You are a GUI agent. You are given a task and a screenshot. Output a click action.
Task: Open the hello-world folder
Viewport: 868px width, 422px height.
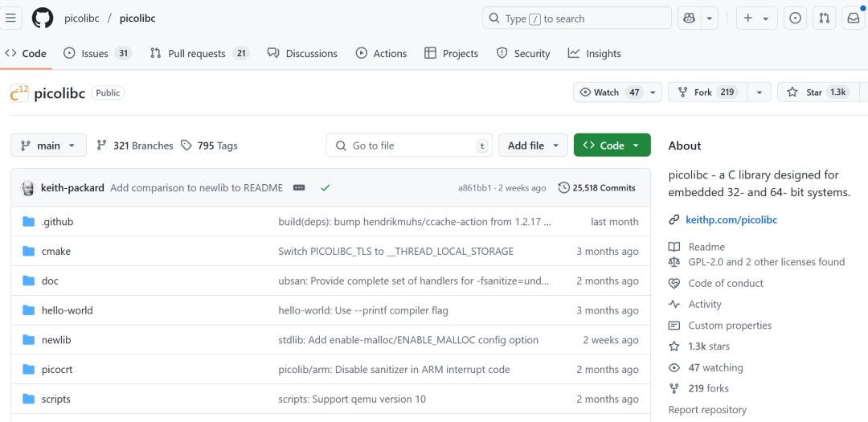(67, 310)
